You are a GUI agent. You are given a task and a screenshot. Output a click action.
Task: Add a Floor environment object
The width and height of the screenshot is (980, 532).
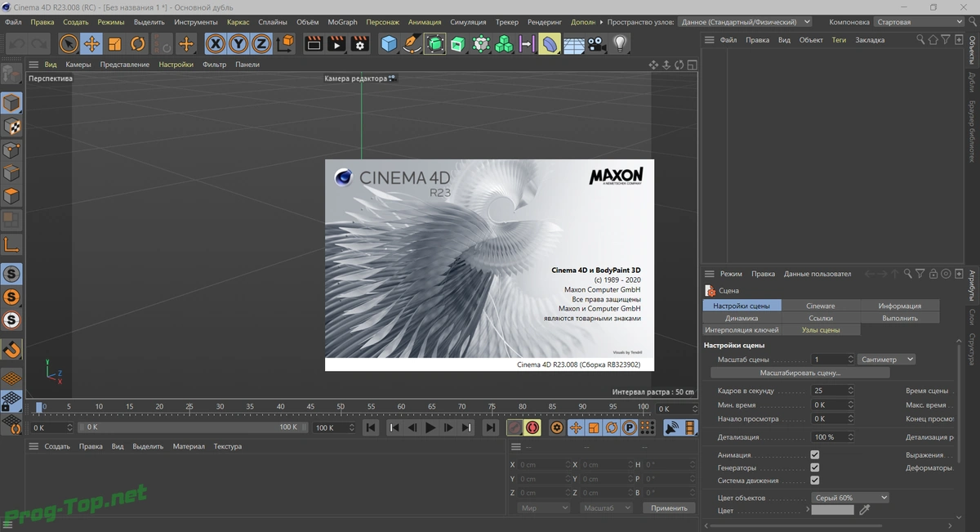point(573,43)
